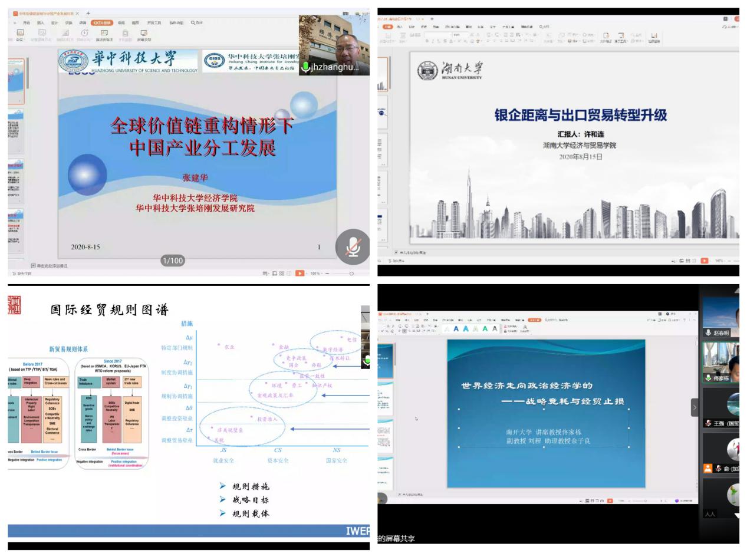Click the text effects icon beside WordArt styles
Image resolution: width=747 pixels, height=560 pixels.
(524, 327)
